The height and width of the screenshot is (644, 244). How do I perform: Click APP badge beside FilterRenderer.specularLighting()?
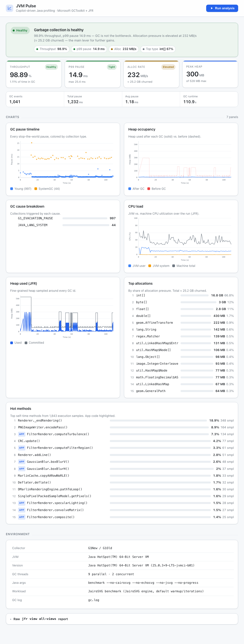22,503
